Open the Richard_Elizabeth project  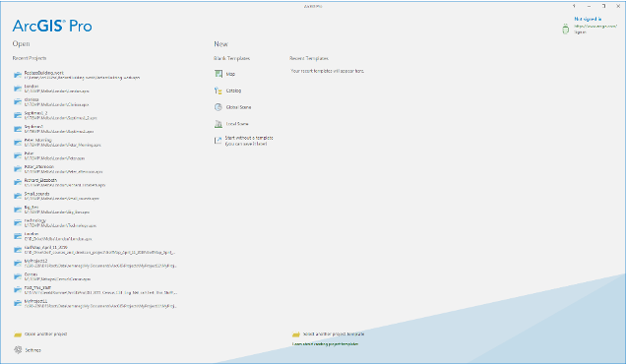tap(59, 182)
